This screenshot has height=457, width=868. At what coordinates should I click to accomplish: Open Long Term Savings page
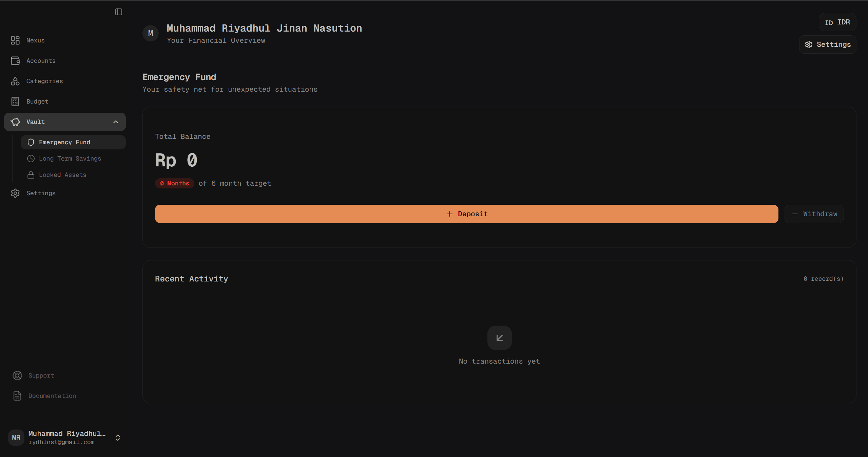[70, 159]
